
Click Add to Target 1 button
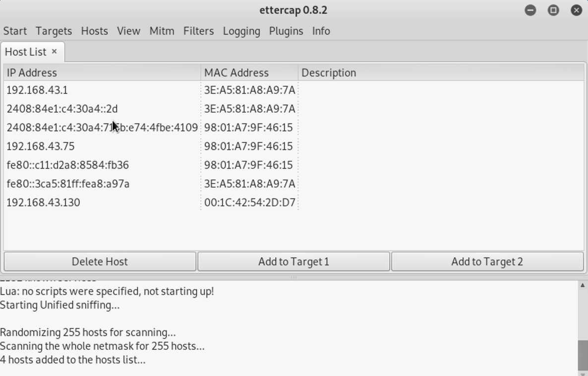tap(294, 261)
